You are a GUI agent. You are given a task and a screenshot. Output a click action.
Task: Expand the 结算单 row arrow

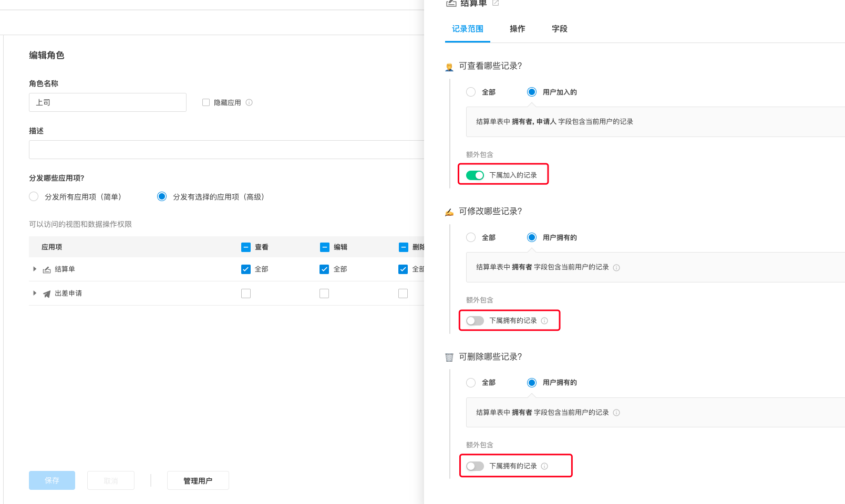(x=35, y=269)
